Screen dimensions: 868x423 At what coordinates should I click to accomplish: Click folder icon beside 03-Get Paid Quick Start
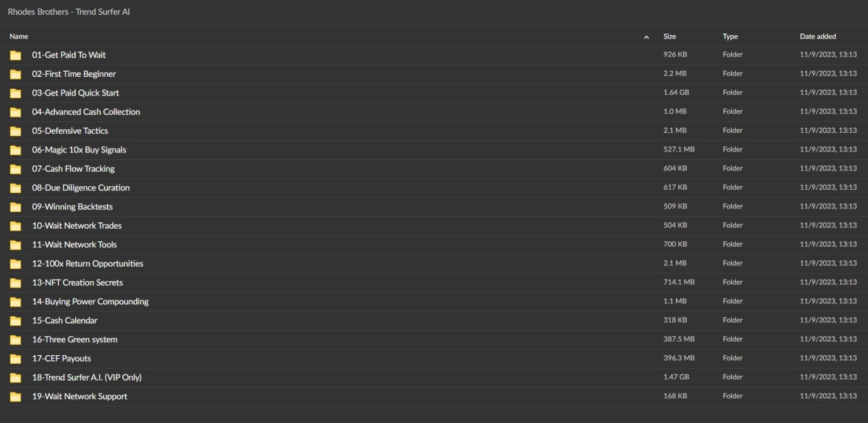[x=15, y=93]
